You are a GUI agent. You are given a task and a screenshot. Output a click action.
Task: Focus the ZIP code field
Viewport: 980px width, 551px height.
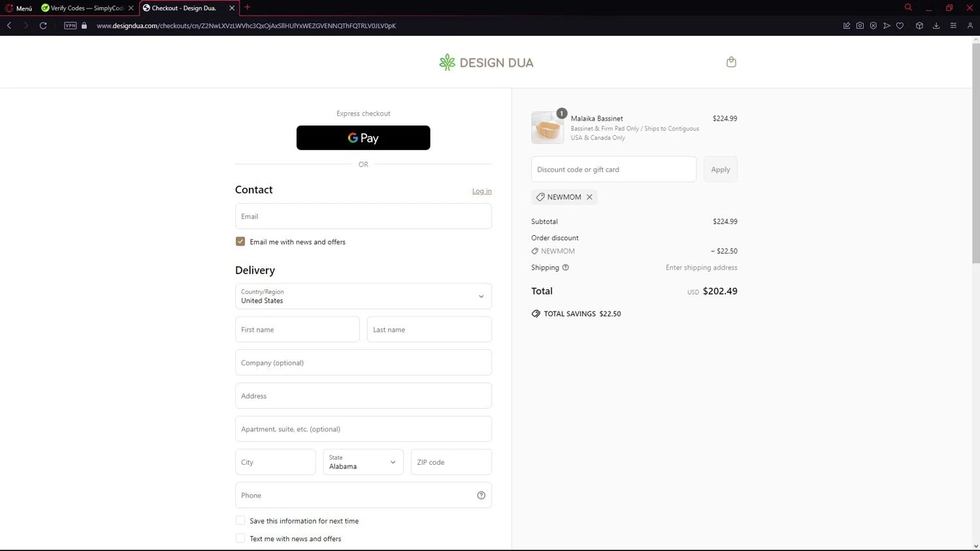(x=451, y=462)
